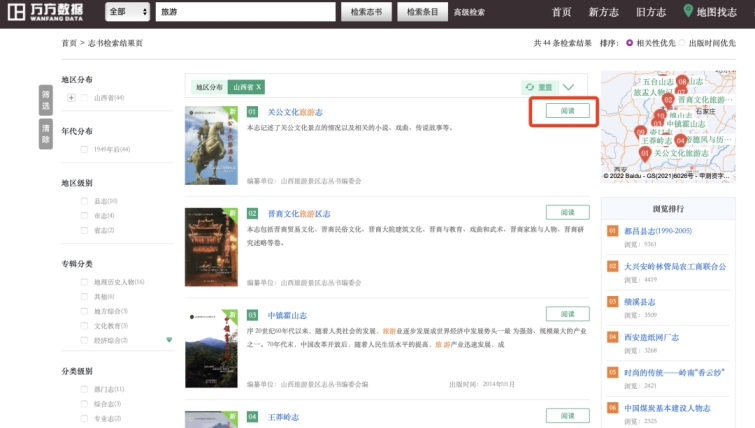Tick the 1949年后 era checkbox
Viewport: 755px width, 428px height.
pos(84,149)
